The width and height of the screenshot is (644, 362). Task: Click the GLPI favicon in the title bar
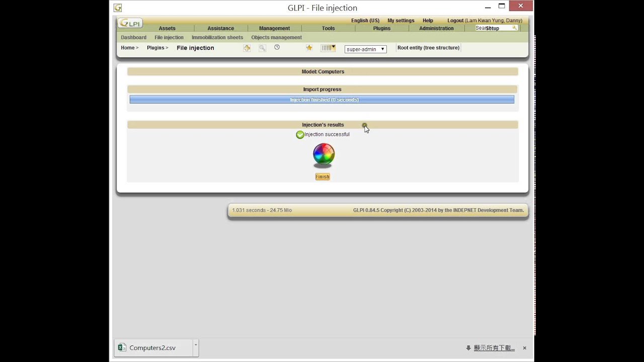pyautogui.click(x=118, y=8)
